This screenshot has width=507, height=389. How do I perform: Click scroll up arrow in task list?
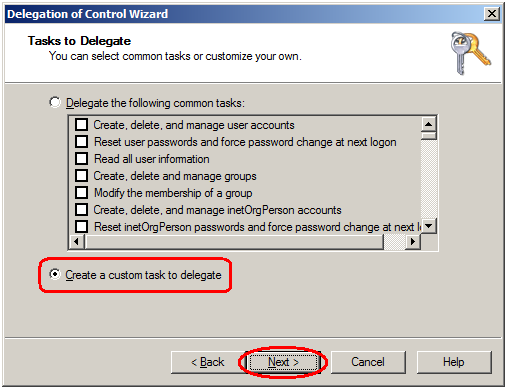pyautogui.click(x=428, y=124)
